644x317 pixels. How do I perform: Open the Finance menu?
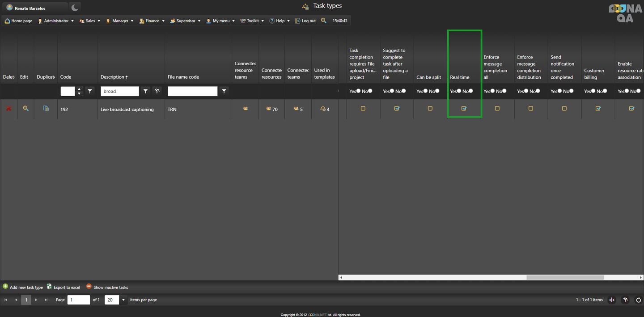pos(152,21)
